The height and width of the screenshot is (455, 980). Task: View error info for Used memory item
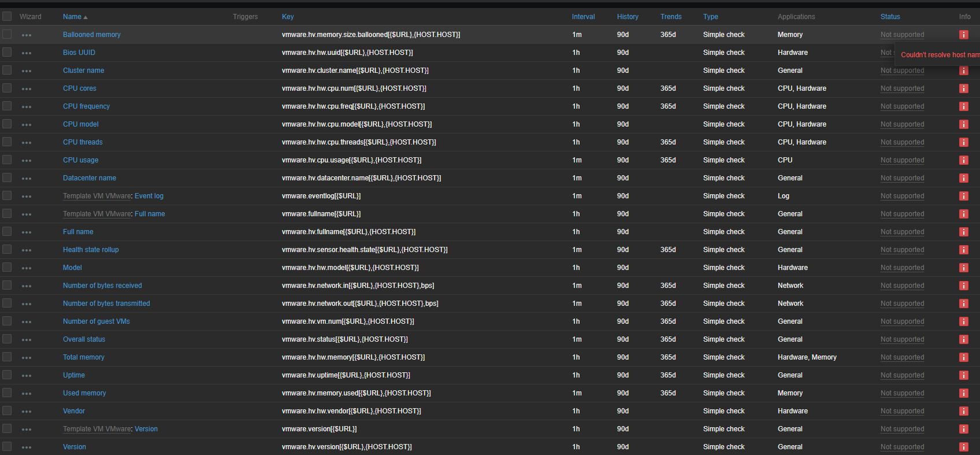point(964,393)
